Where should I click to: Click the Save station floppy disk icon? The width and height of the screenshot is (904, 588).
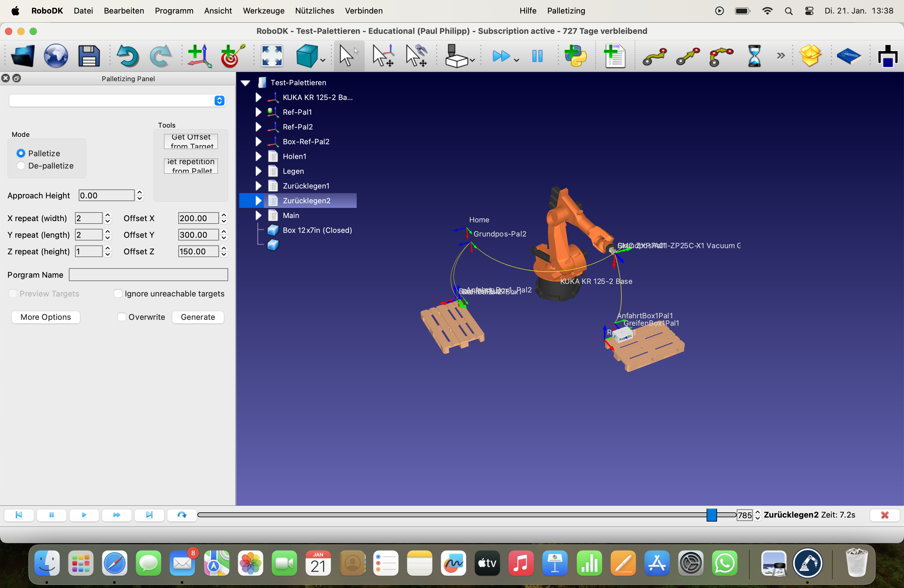pos(89,56)
